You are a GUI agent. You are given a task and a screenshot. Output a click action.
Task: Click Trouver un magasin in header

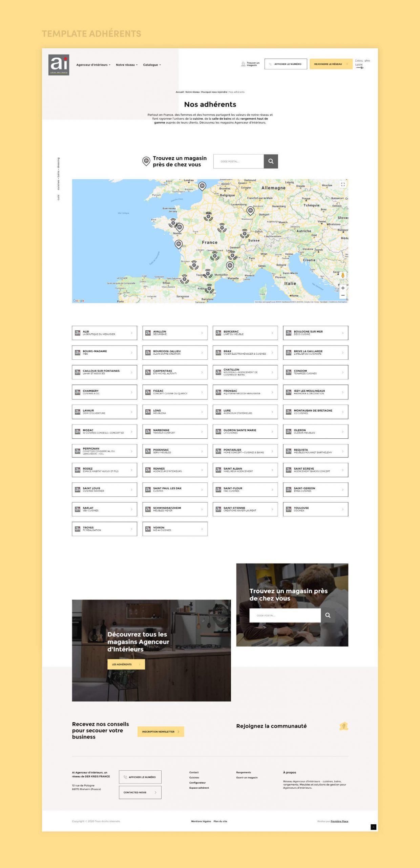[x=250, y=64]
